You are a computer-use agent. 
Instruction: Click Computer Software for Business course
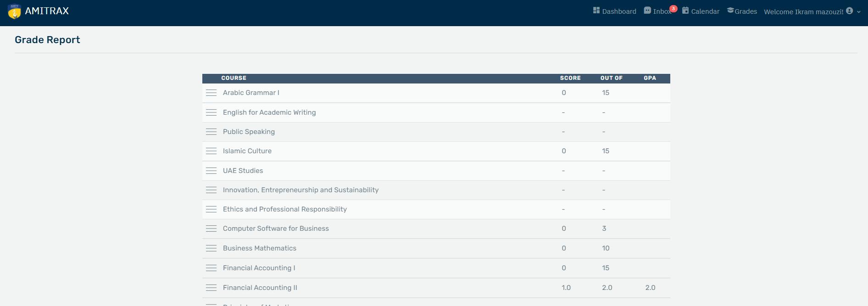click(x=276, y=228)
